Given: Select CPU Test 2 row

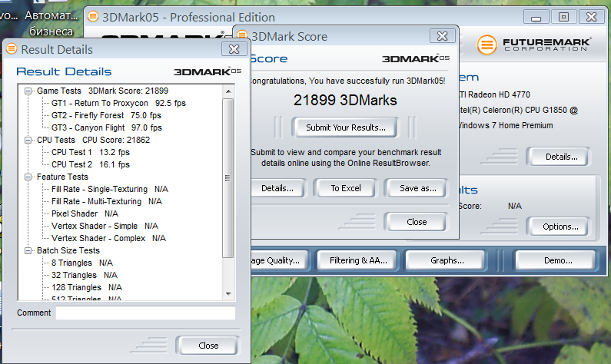Looking at the screenshot, I should tap(91, 164).
